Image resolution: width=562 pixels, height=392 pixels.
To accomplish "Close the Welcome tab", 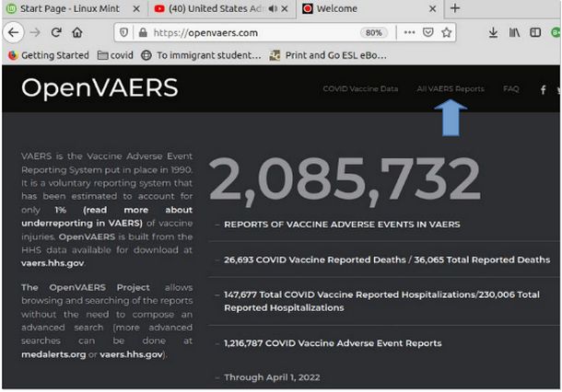I will pyautogui.click(x=433, y=8).
